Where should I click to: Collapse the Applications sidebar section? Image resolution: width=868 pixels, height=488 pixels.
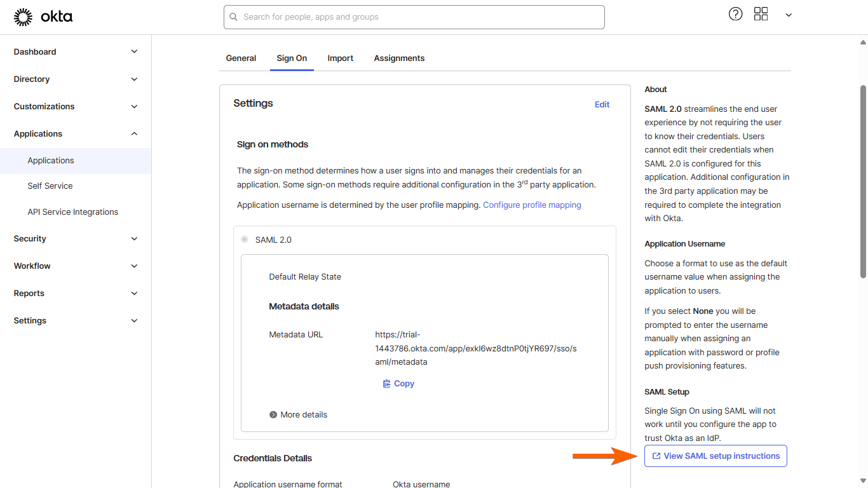(x=76, y=133)
